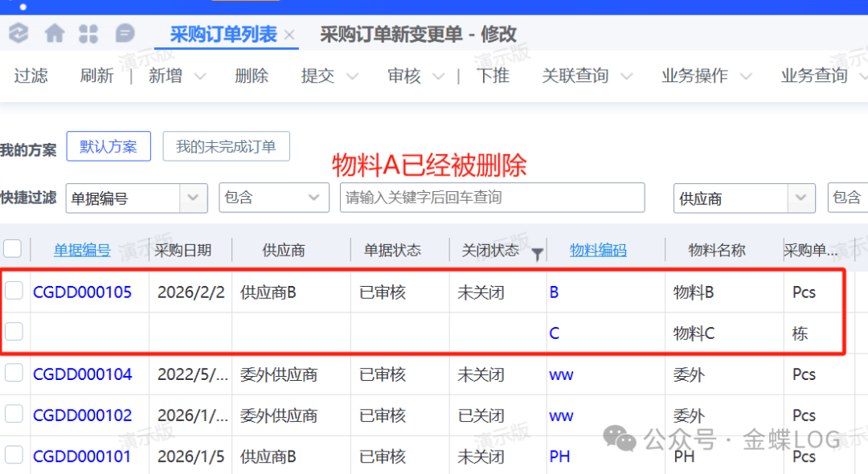The image size is (868, 474).
Task: Click the home icon in top bar
Action: 55,34
